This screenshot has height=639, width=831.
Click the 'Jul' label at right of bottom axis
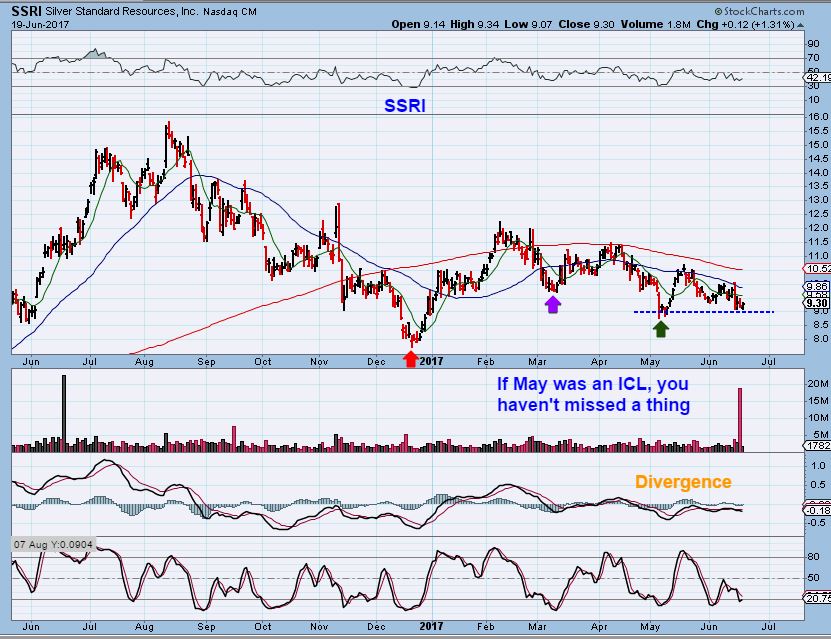coord(768,626)
